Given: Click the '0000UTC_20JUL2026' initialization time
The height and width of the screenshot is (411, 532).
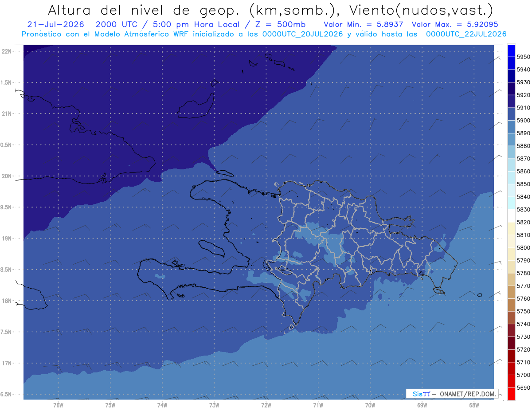Looking at the screenshot, I should 302,34.
